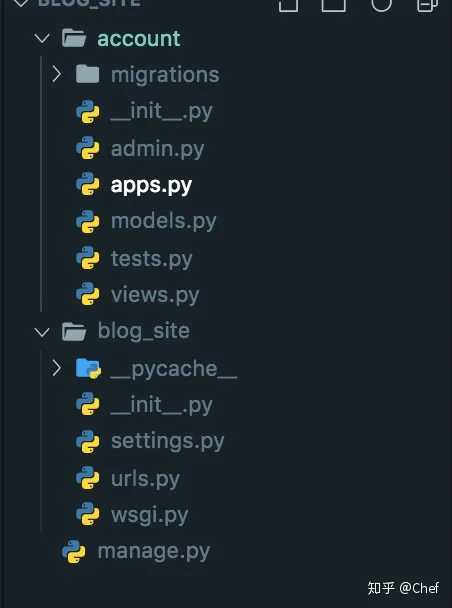Click the __pycache__ folder icon
Viewport: 452px width, 608px height.
click(x=88, y=368)
